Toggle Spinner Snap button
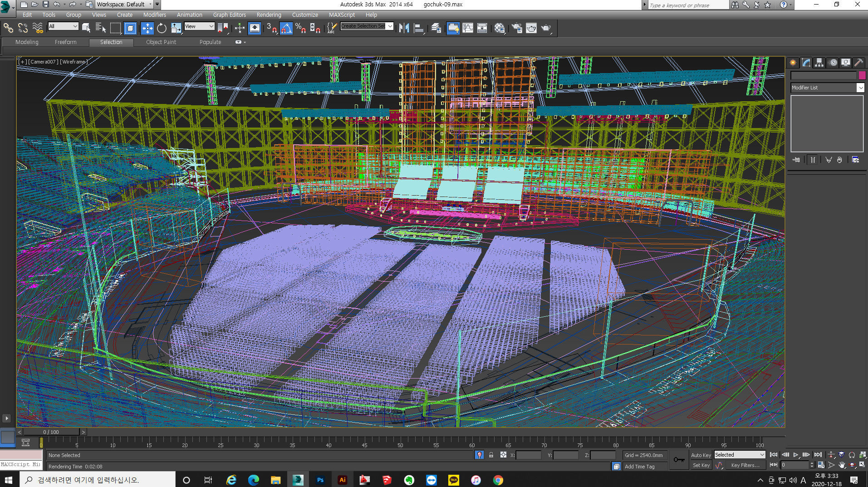The height and width of the screenshot is (487, 868). point(315,28)
